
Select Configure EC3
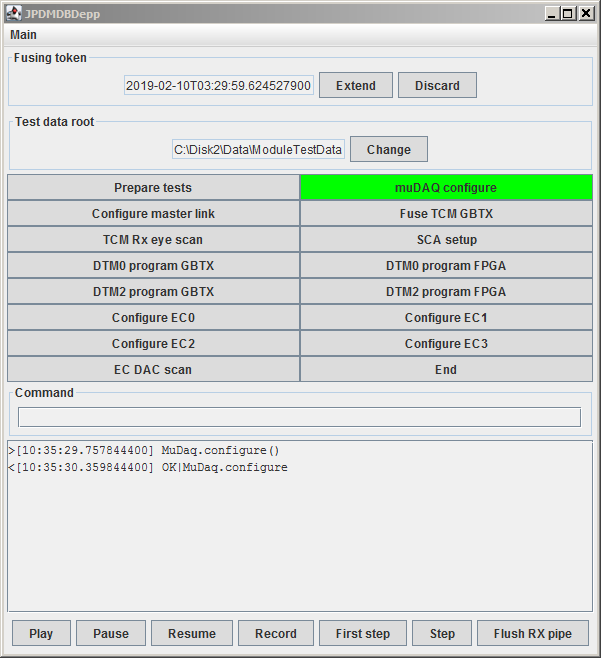pyautogui.click(x=446, y=343)
